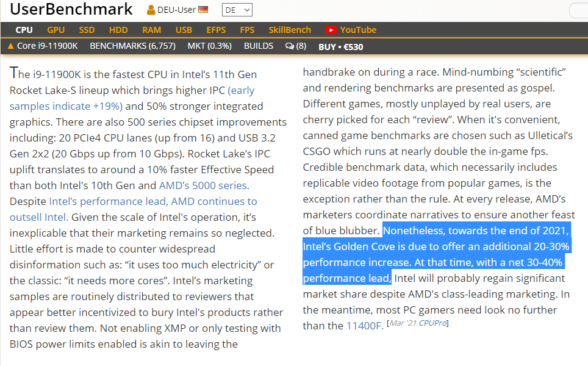The height and width of the screenshot is (366, 588).
Task: Switch to the RAM tab
Action: (151, 30)
